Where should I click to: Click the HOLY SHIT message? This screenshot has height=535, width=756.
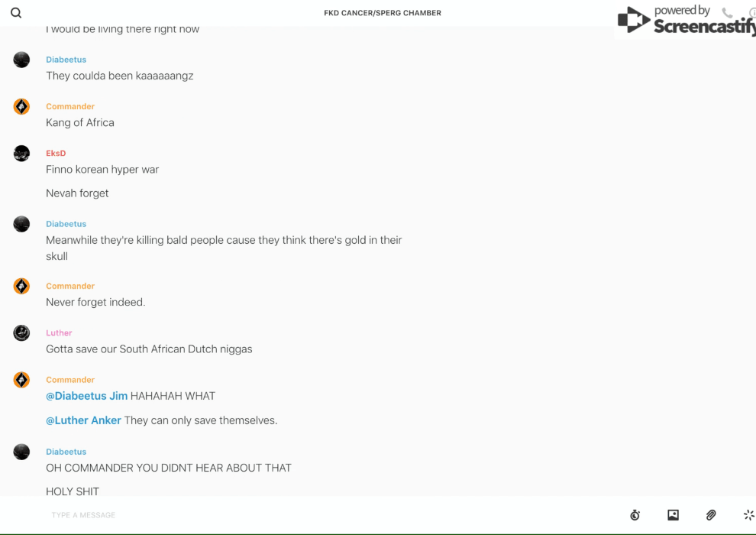pyautogui.click(x=73, y=491)
